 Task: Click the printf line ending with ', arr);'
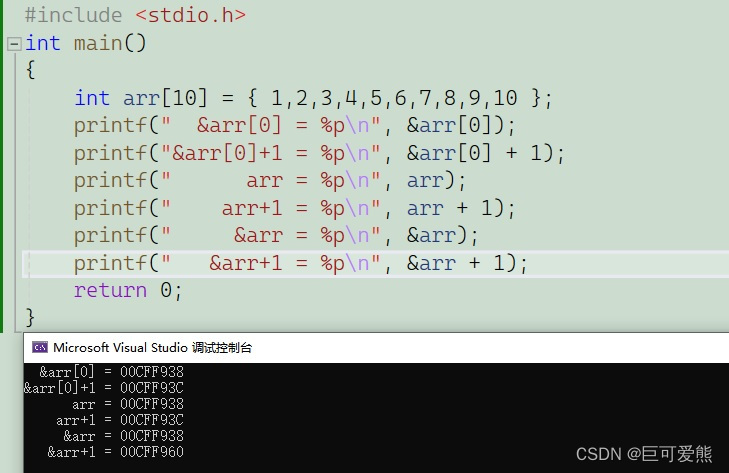tap(270, 180)
